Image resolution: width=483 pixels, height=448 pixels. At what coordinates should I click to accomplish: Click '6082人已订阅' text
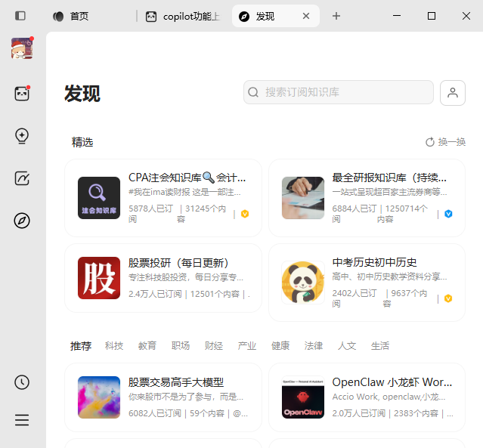point(155,413)
